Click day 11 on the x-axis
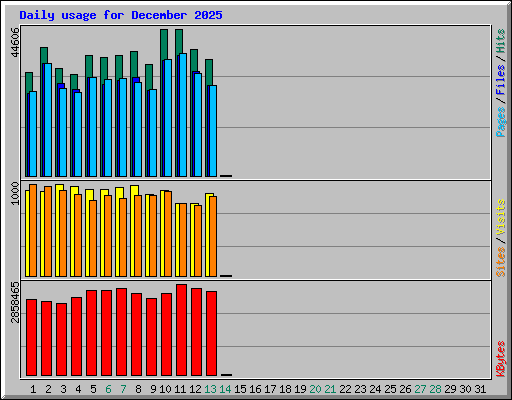This screenshot has width=512, height=400. point(180,389)
